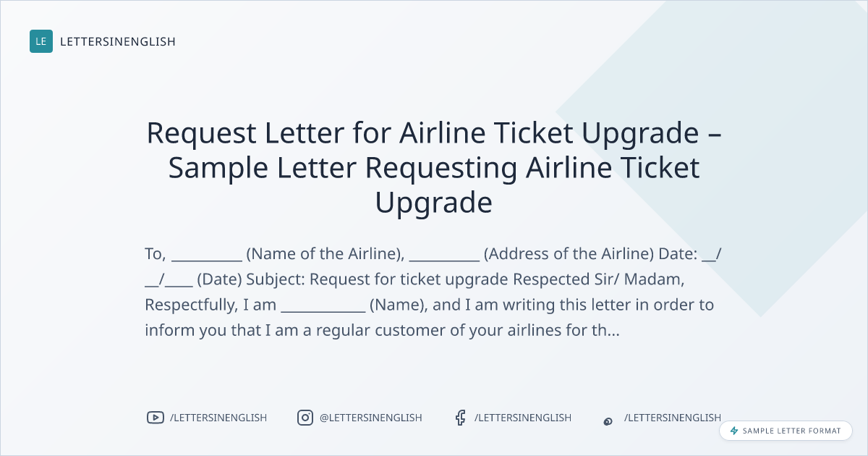Viewport: 868px width, 456px height.
Task: Click the Facebook 'f' icon
Action: pos(460,418)
